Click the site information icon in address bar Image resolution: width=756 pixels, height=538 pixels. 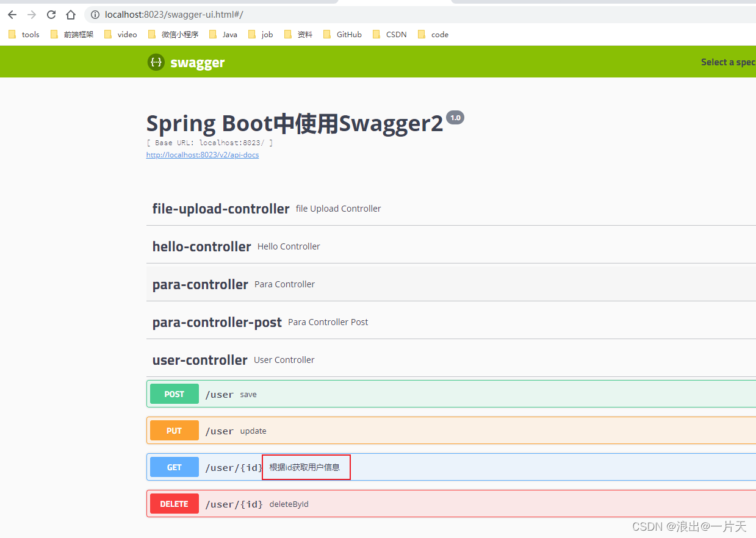[95, 14]
